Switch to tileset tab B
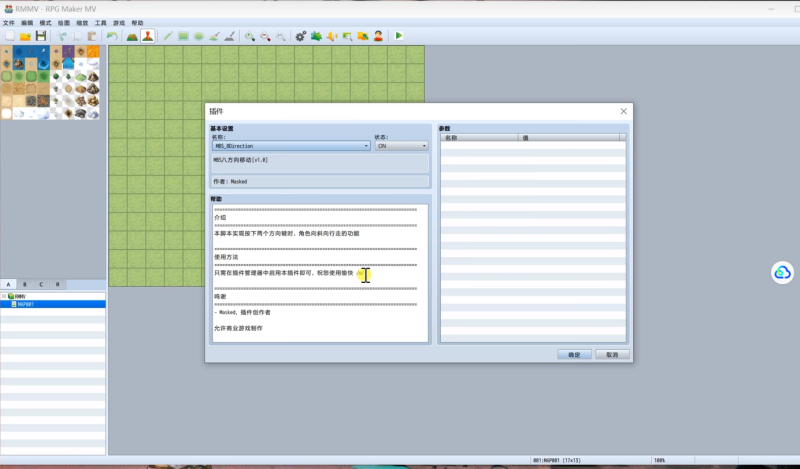Viewport: 800px width, 469px height. click(24, 284)
